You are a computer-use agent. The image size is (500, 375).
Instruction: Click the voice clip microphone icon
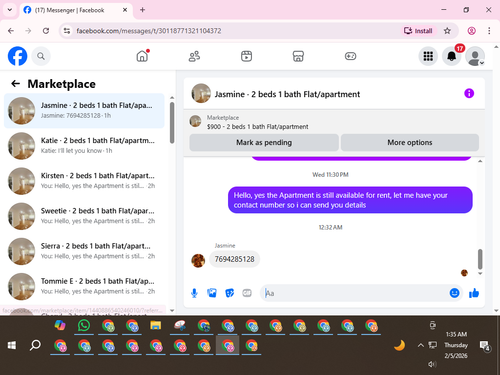click(194, 293)
